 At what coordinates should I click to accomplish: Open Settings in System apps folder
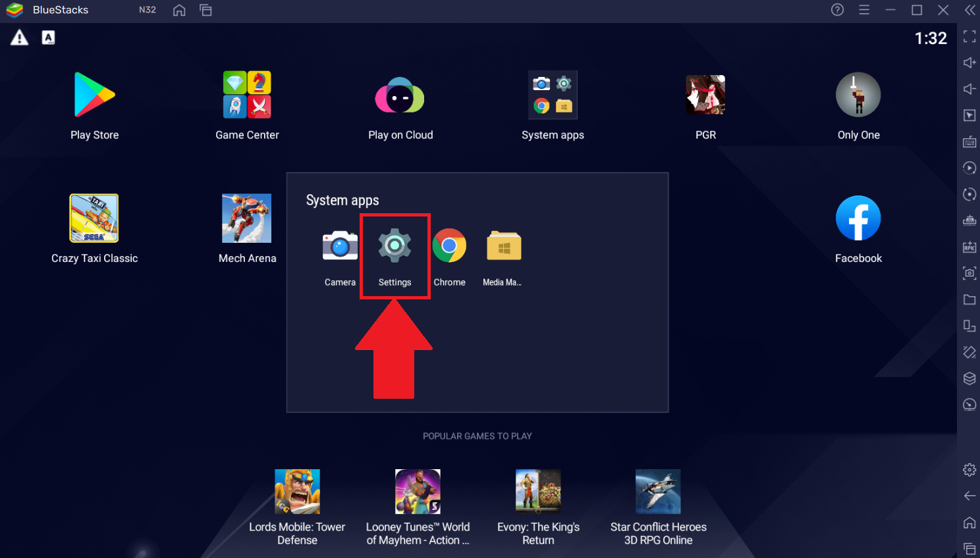click(395, 246)
